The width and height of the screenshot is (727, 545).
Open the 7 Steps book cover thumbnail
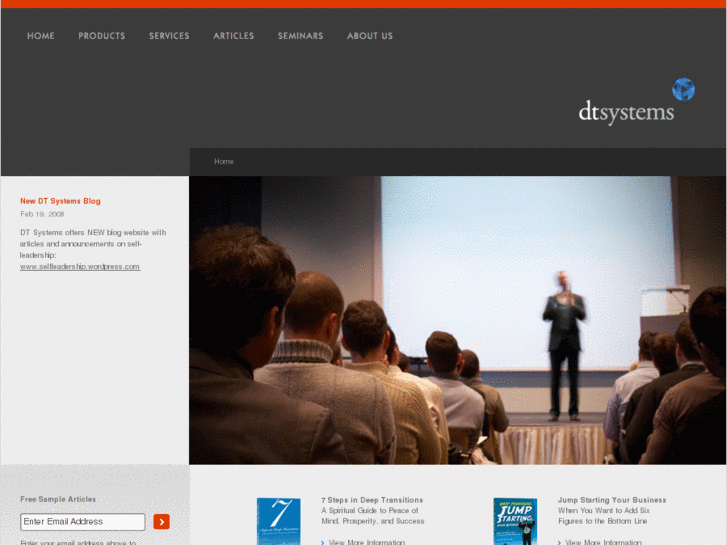pos(279,521)
